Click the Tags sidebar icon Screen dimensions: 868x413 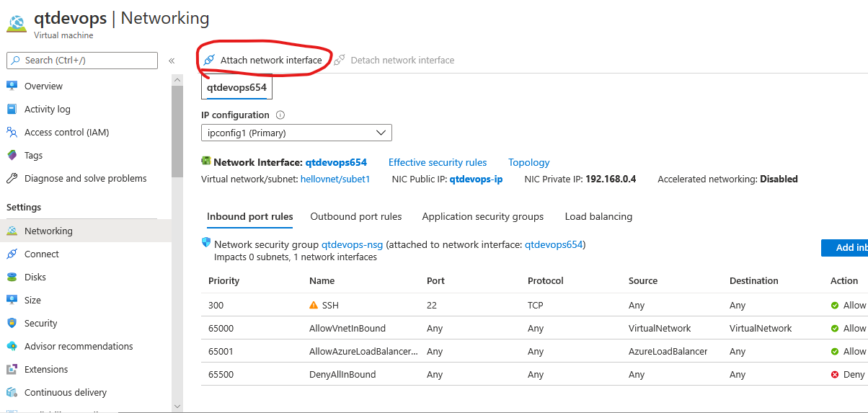(12, 155)
